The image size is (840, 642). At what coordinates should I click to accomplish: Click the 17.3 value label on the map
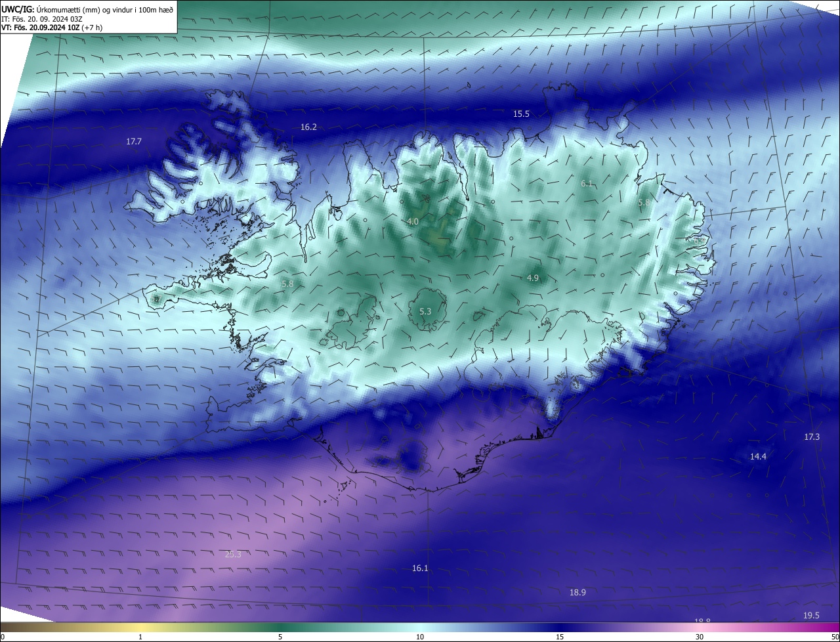pos(812,437)
